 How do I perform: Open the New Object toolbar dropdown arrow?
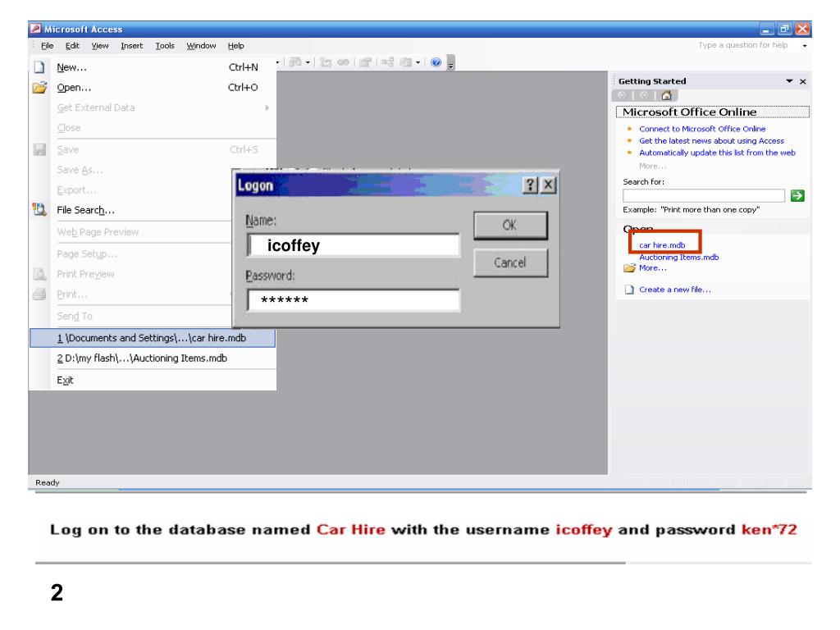click(x=418, y=62)
